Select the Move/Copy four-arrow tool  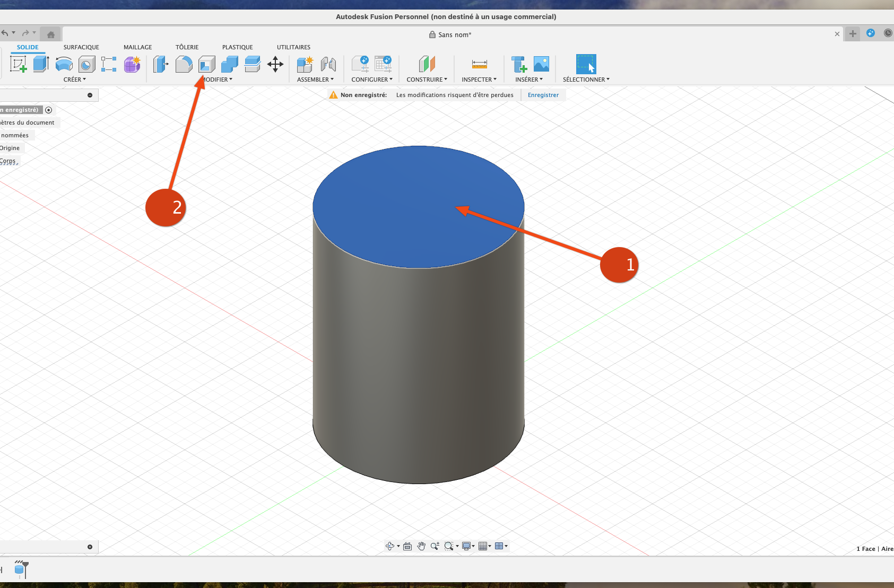click(275, 65)
